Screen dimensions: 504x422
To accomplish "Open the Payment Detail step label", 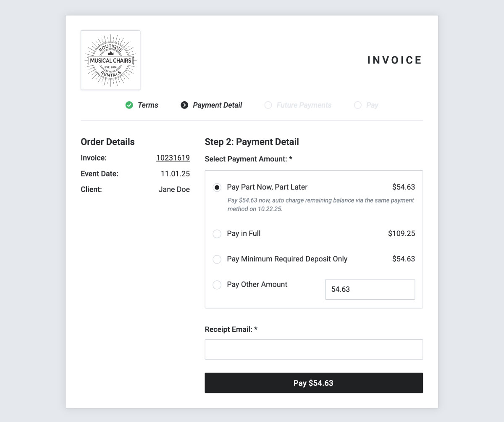I will point(217,105).
